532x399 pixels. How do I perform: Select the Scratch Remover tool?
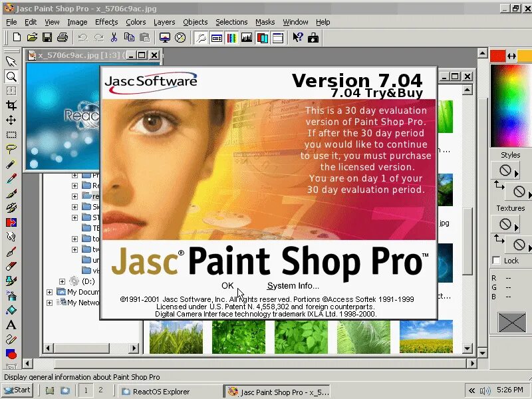(11, 251)
